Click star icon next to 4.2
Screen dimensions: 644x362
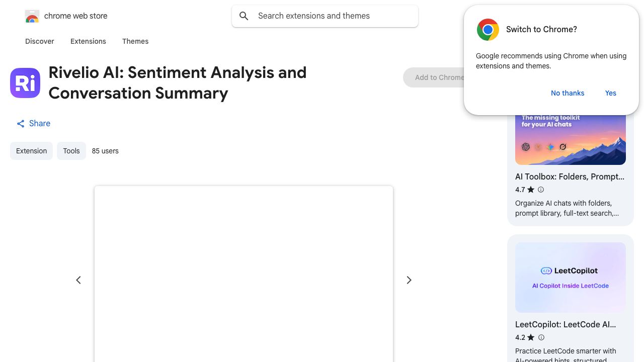tap(531, 337)
